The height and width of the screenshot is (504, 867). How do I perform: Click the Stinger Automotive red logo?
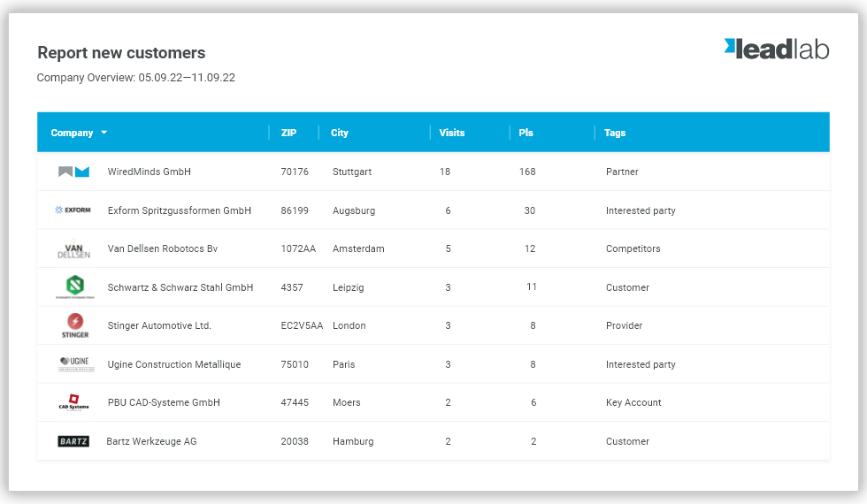75,325
